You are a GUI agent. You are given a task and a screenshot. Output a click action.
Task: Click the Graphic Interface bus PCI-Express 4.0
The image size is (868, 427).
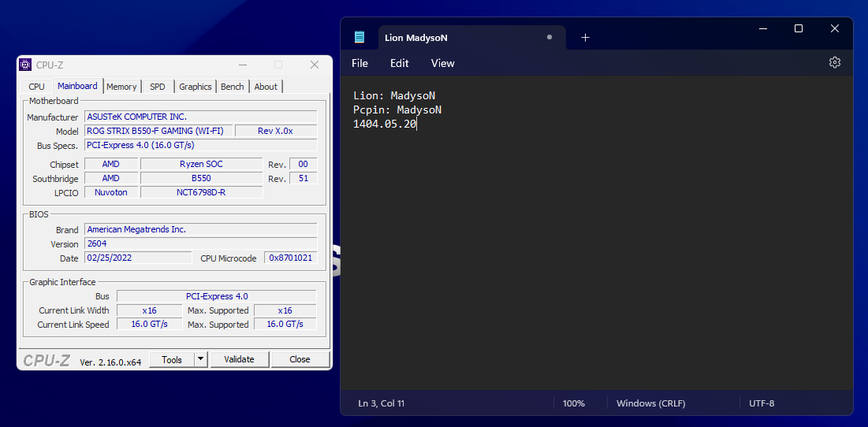[217, 296]
